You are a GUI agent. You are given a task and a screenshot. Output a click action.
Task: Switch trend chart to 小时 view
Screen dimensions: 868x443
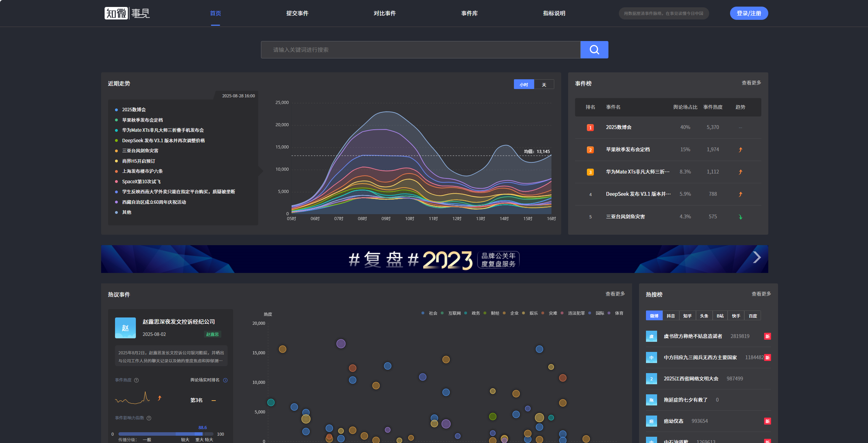pyautogui.click(x=524, y=84)
